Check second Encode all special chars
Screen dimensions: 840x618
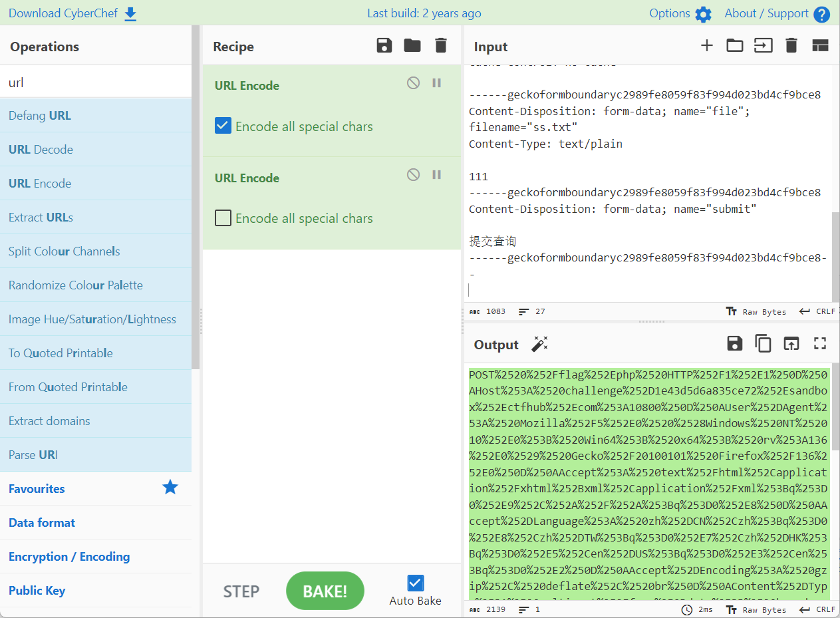coord(223,218)
